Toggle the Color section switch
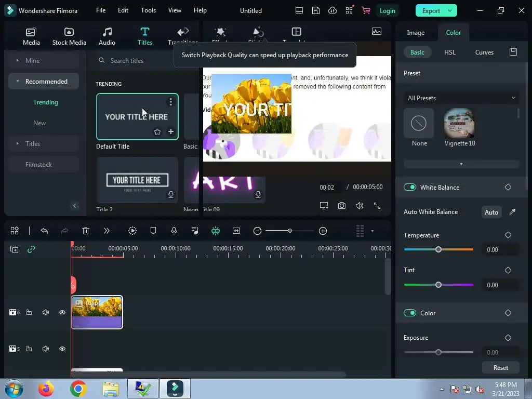This screenshot has height=399, width=532. [409, 313]
